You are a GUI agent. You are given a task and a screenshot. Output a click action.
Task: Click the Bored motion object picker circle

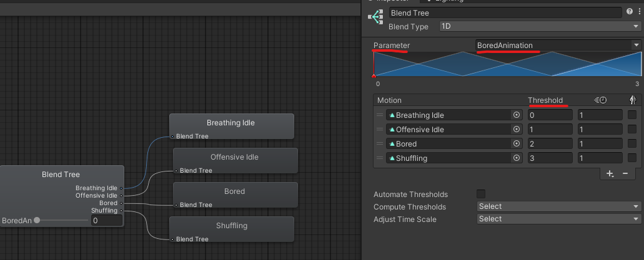tap(517, 144)
